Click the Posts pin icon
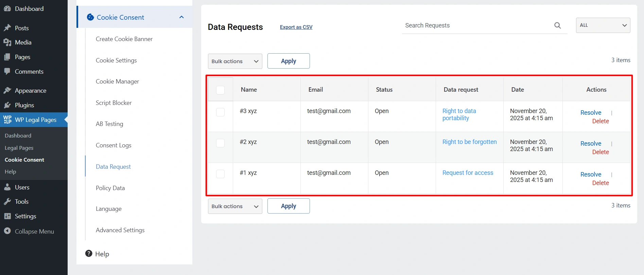Viewport: 644px width, 275px height. (x=7, y=28)
